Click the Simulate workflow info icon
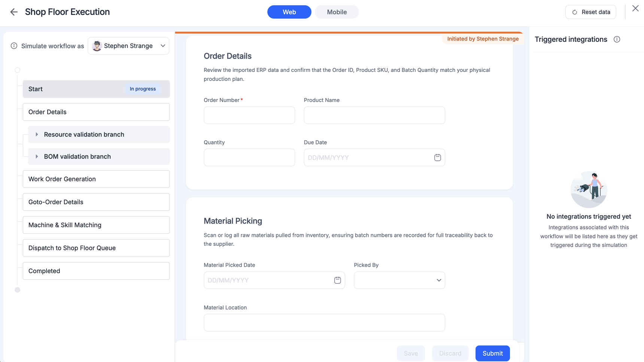 (14, 46)
